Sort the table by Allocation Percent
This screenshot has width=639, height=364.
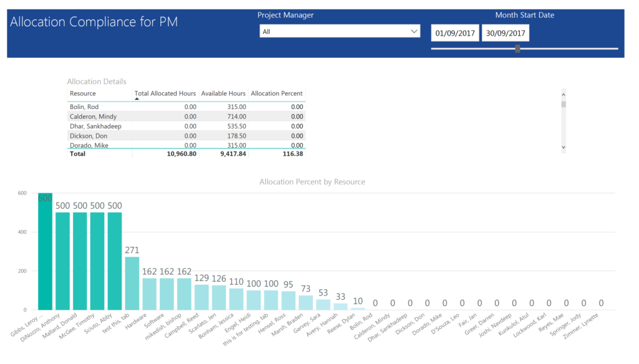[277, 93]
